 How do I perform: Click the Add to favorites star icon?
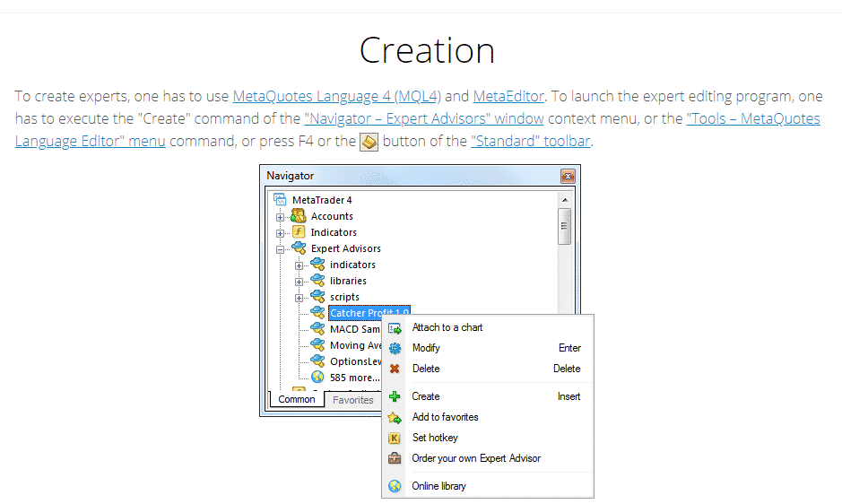tap(395, 418)
